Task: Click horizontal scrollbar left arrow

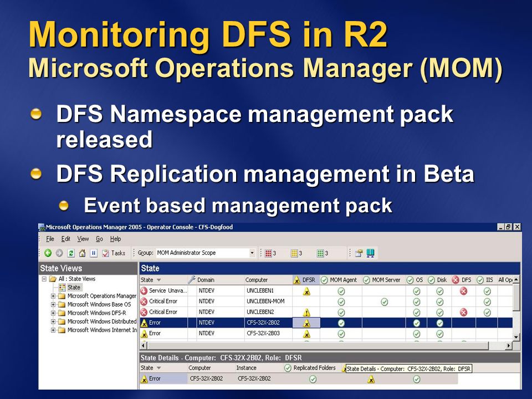Action: [144, 345]
